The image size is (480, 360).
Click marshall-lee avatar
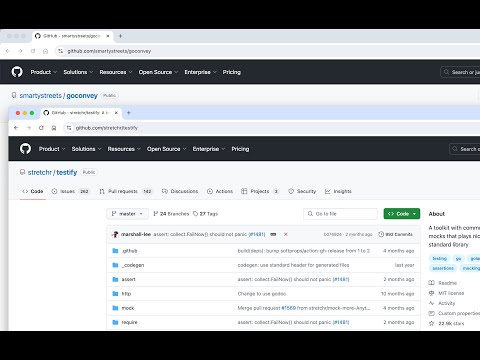click(115, 234)
